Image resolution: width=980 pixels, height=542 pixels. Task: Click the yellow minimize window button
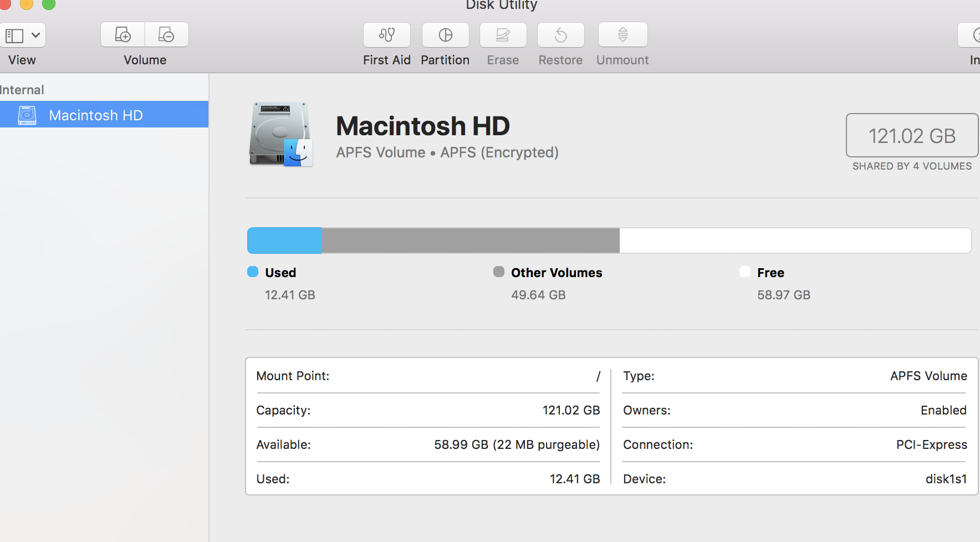click(x=27, y=4)
